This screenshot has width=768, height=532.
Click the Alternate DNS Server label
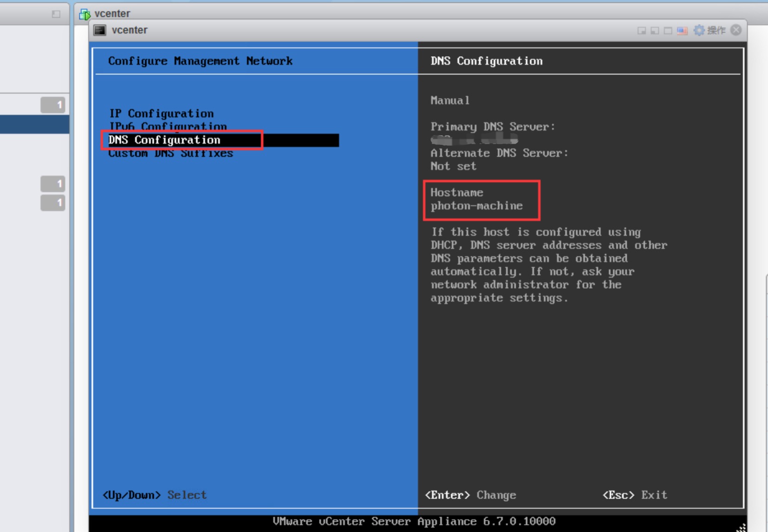(x=499, y=153)
